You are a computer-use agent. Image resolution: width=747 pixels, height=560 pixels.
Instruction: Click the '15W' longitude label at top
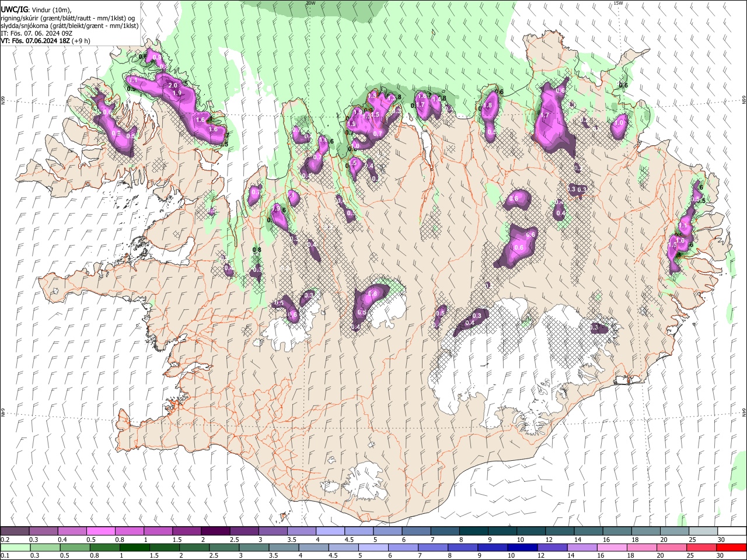618,3
